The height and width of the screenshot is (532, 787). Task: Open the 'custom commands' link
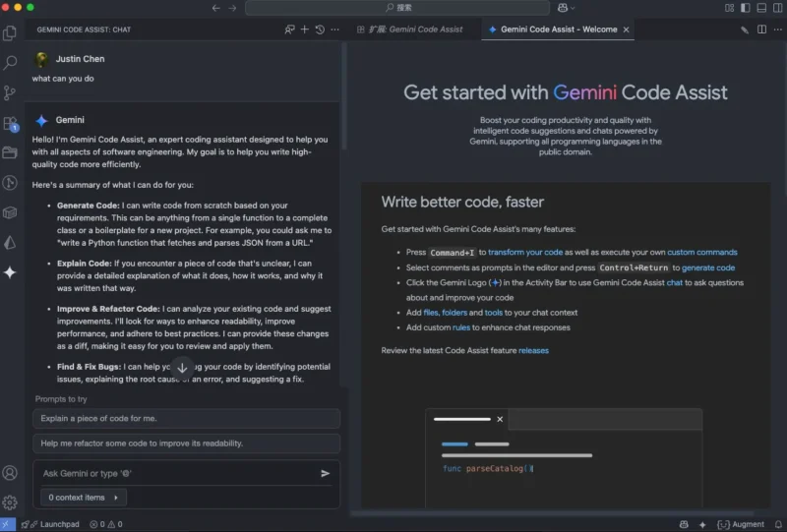(702, 253)
